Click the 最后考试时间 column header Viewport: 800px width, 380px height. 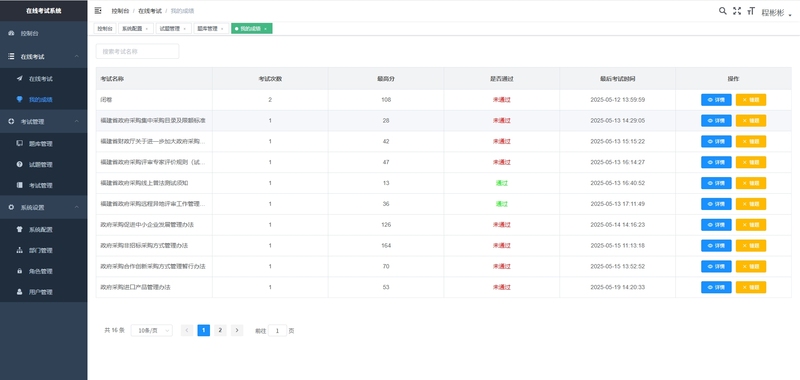click(617, 79)
